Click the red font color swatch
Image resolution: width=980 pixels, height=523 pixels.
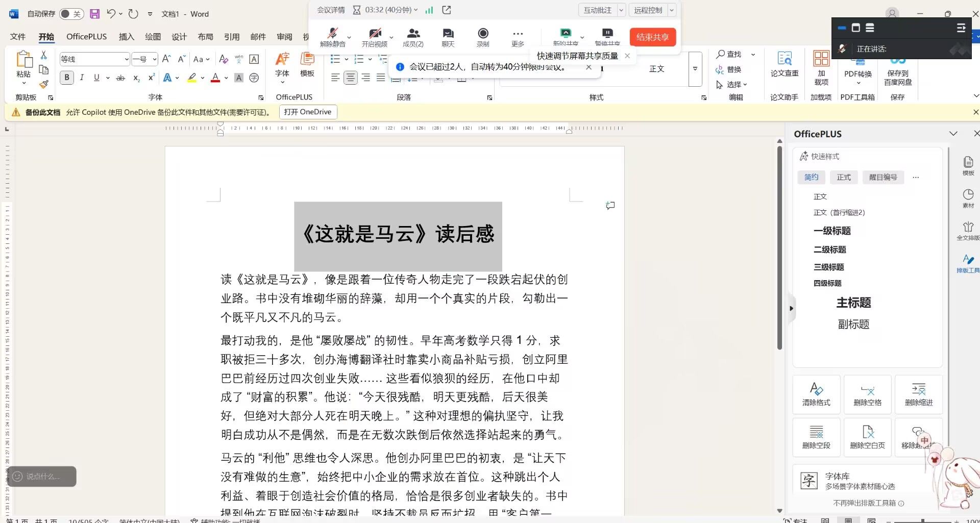click(215, 78)
